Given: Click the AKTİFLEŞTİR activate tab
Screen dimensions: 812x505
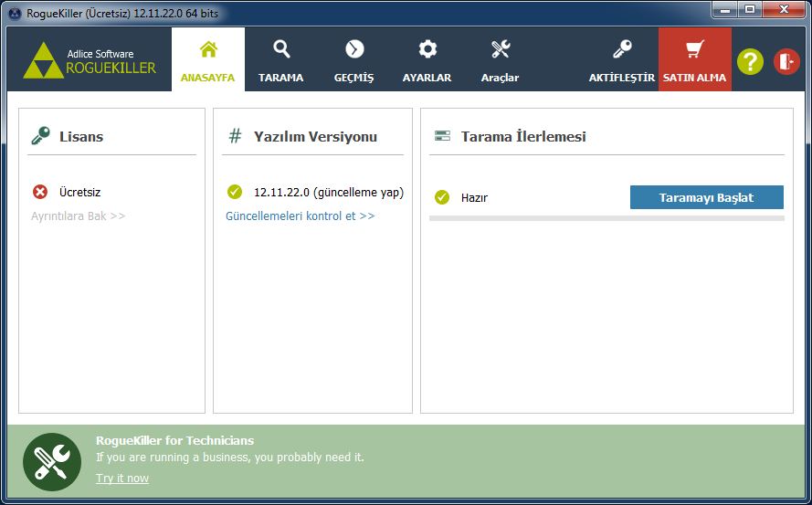Looking at the screenshot, I should (x=622, y=59).
